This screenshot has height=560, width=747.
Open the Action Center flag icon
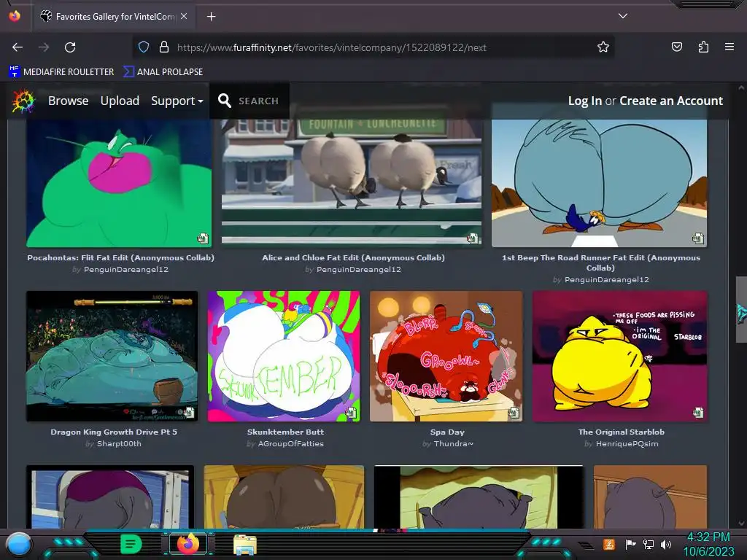point(630,544)
